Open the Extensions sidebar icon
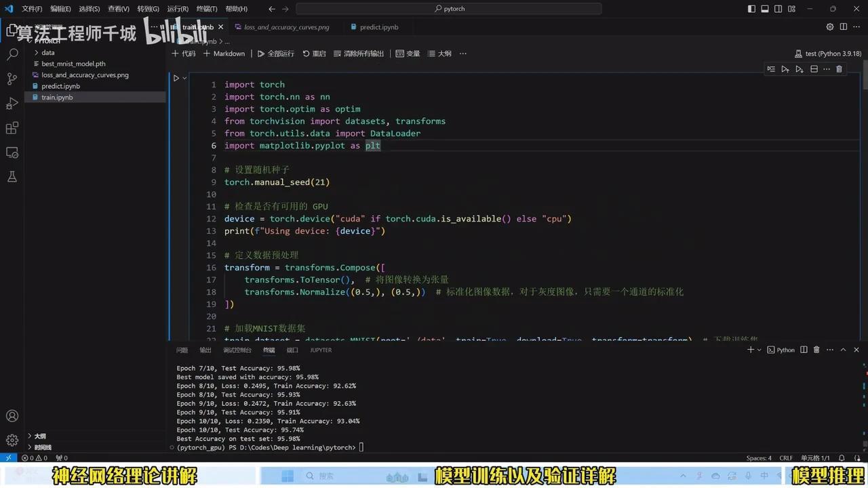 [x=12, y=127]
